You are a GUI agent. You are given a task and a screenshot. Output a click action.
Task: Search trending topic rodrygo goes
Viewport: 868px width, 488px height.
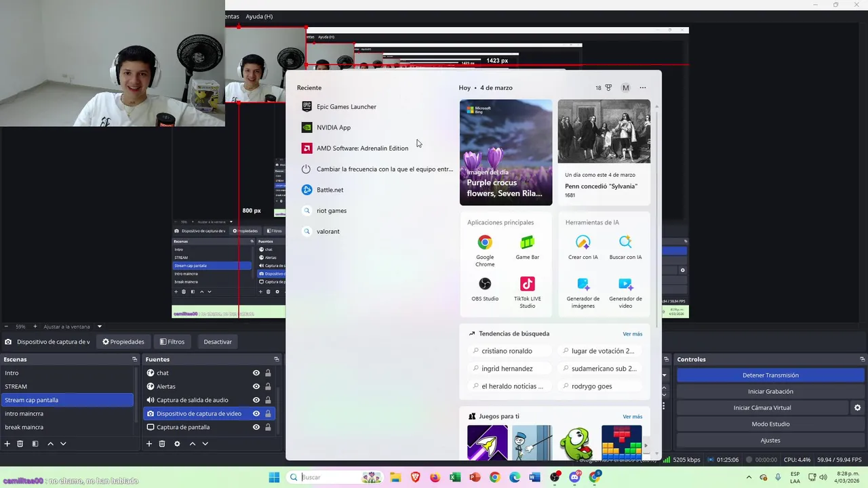591,386
